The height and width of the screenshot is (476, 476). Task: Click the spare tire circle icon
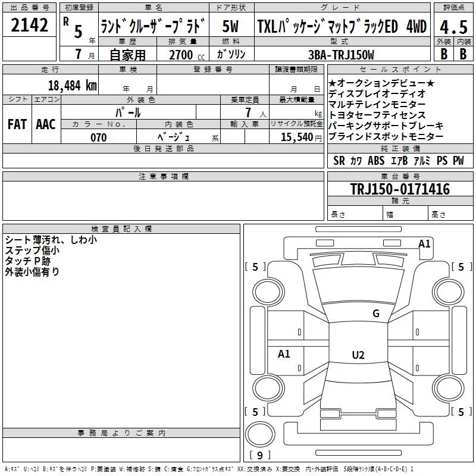pyautogui.click(x=260, y=434)
